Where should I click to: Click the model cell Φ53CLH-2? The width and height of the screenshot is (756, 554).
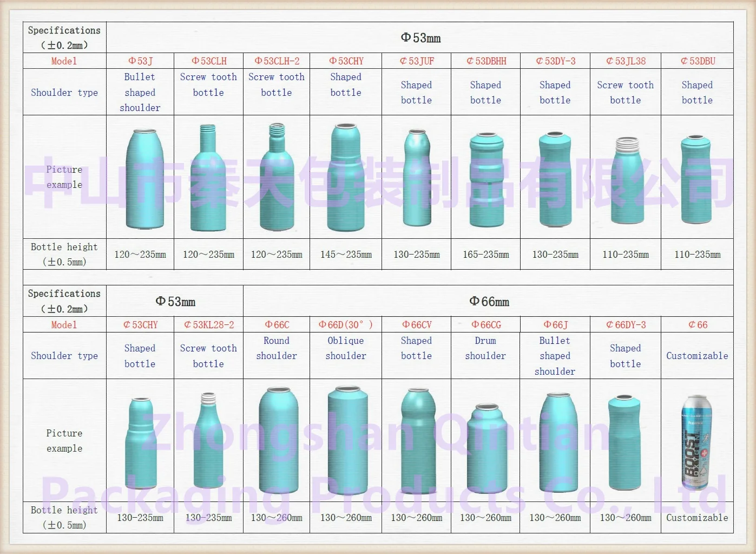(277, 61)
